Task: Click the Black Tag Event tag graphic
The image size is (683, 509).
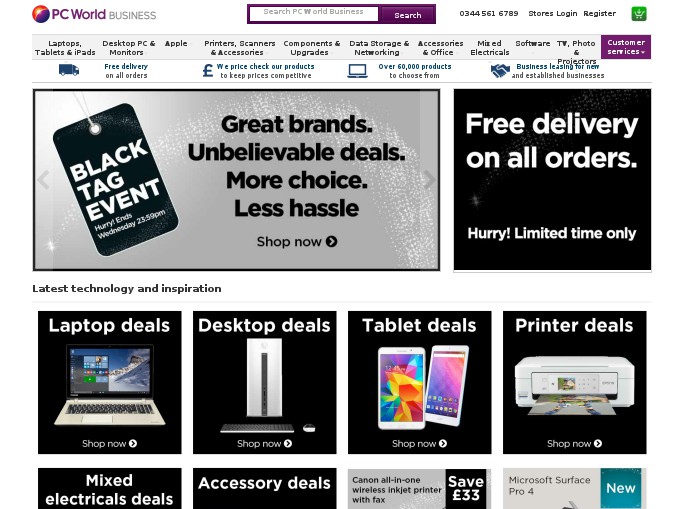Action: pyautogui.click(x=115, y=179)
